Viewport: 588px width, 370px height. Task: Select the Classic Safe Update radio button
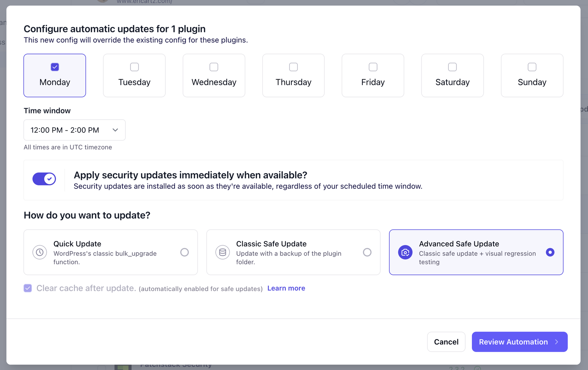point(367,252)
